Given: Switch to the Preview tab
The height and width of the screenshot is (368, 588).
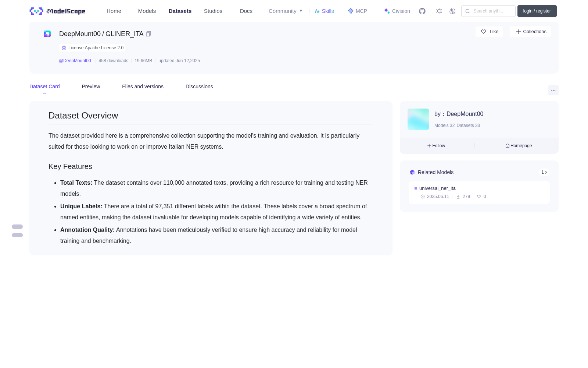Looking at the screenshot, I should coord(91,86).
